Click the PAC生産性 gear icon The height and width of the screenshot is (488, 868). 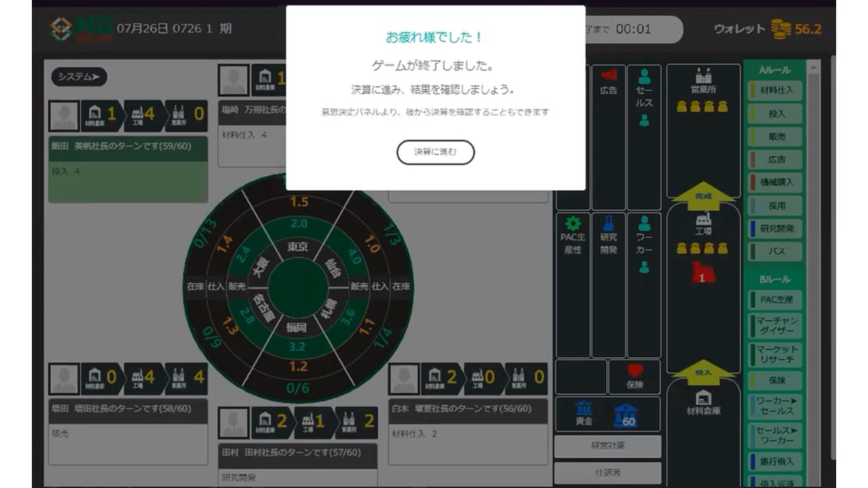(x=573, y=224)
